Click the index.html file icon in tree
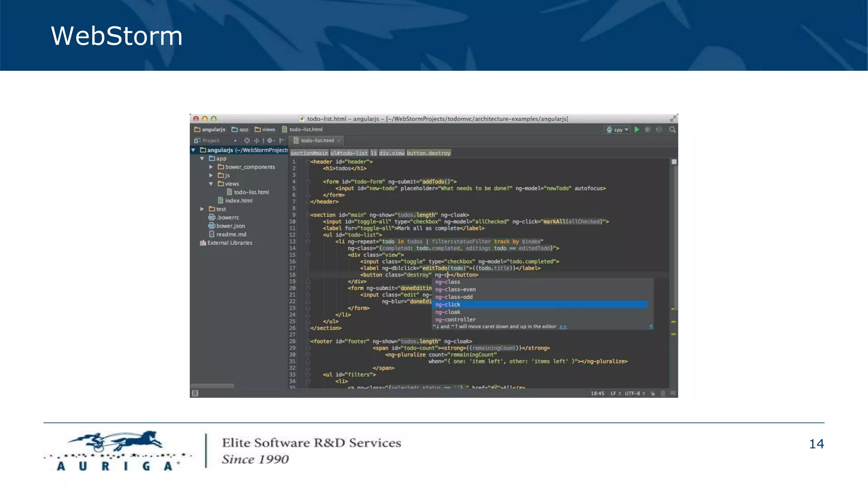868x488 pixels. click(x=220, y=200)
